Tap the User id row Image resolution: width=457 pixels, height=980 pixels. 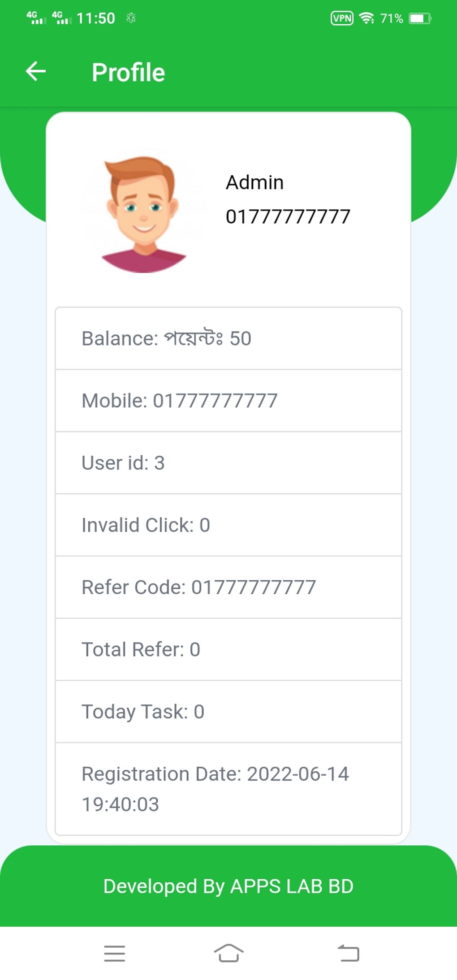[x=228, y=463]
